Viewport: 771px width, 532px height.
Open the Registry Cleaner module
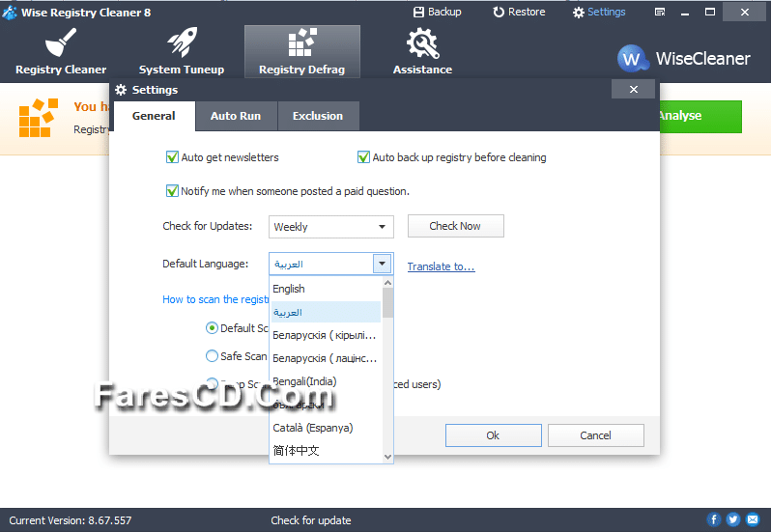pos(61,51)
